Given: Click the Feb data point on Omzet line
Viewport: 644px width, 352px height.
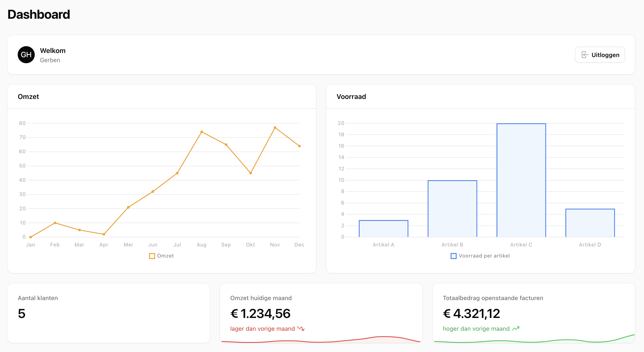Looking at the screenshot, I should [55, 223].
